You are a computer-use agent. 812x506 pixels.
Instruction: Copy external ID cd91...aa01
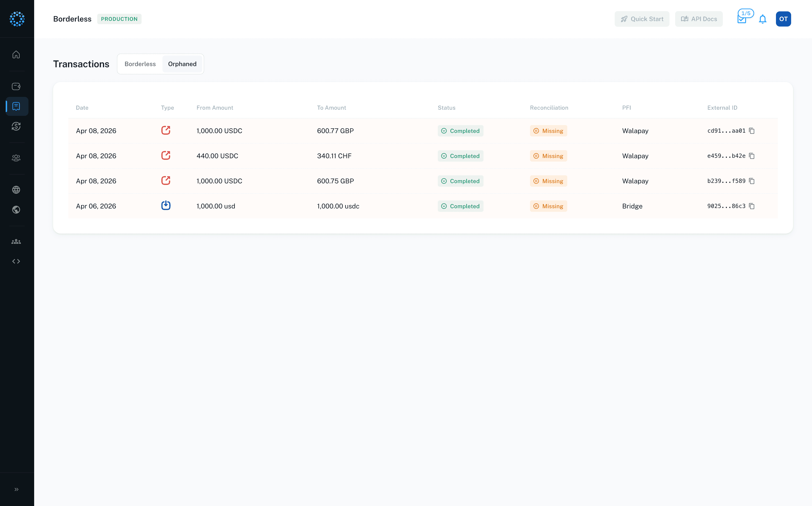(752, 131)
